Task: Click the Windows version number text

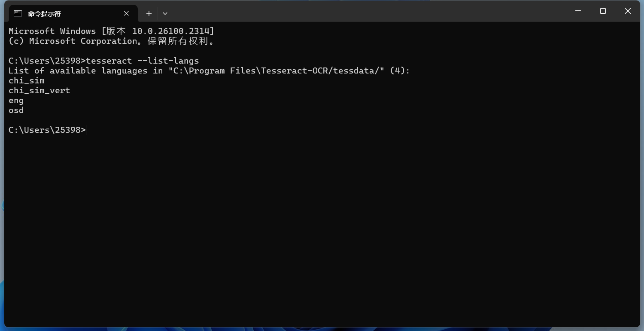Action: tap(173, 31)
